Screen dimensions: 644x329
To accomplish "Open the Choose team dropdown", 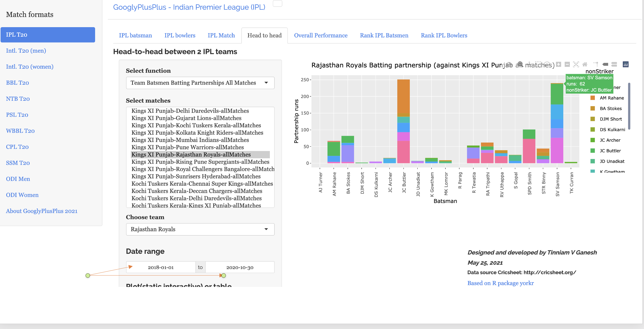I will [200, 229].
